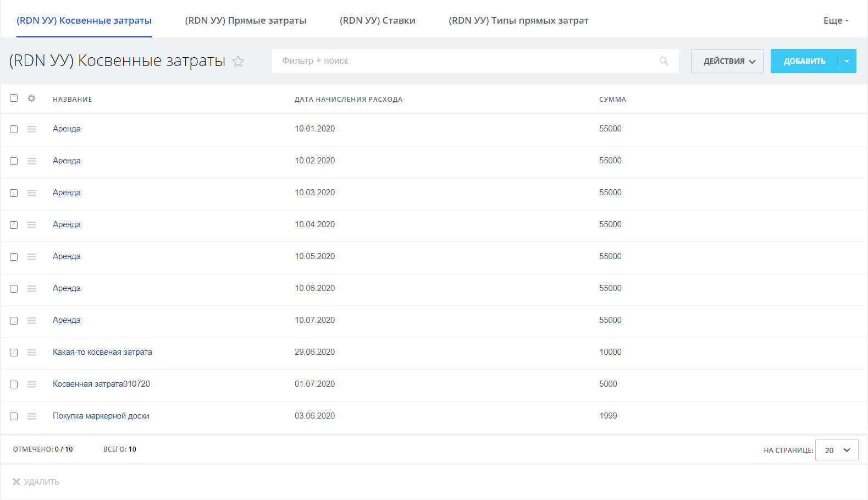868x500 pixels.
Task: Open grid settings gear icon in the header
Action: click(x=31, y=98)
